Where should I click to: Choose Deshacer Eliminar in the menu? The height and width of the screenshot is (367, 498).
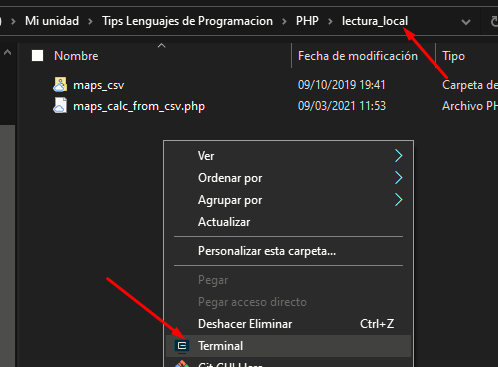(x=289, y=324)
